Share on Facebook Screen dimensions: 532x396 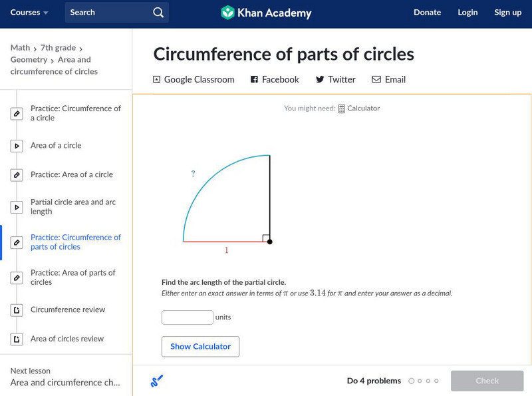click(x=275, y=79)
